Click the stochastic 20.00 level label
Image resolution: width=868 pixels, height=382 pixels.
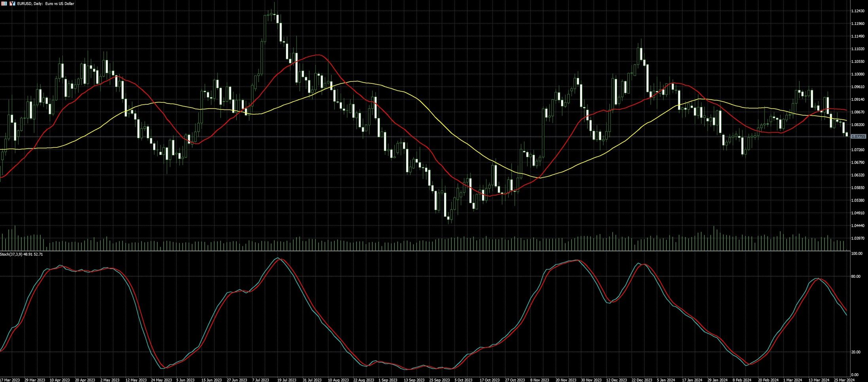[x=855, y=352]
